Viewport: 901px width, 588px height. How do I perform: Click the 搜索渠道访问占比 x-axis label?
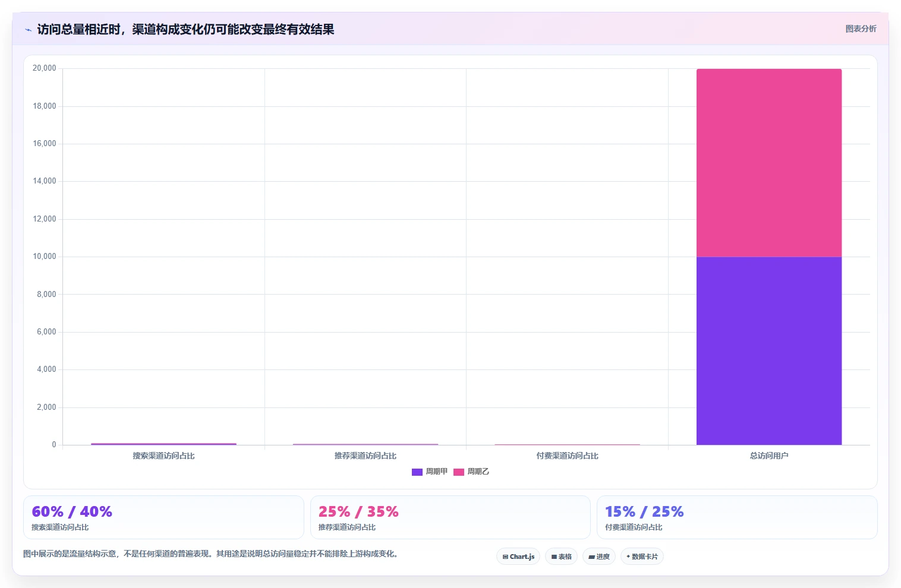pos(163,456)
